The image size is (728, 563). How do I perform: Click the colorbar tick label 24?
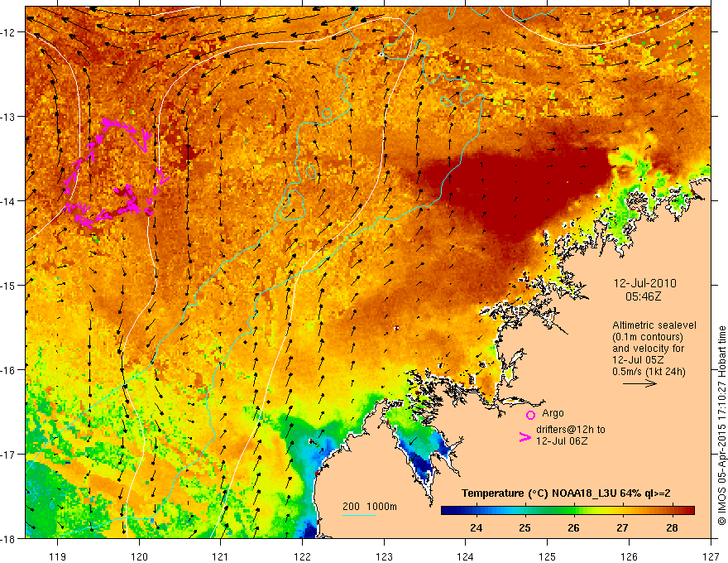pos(476,527)
